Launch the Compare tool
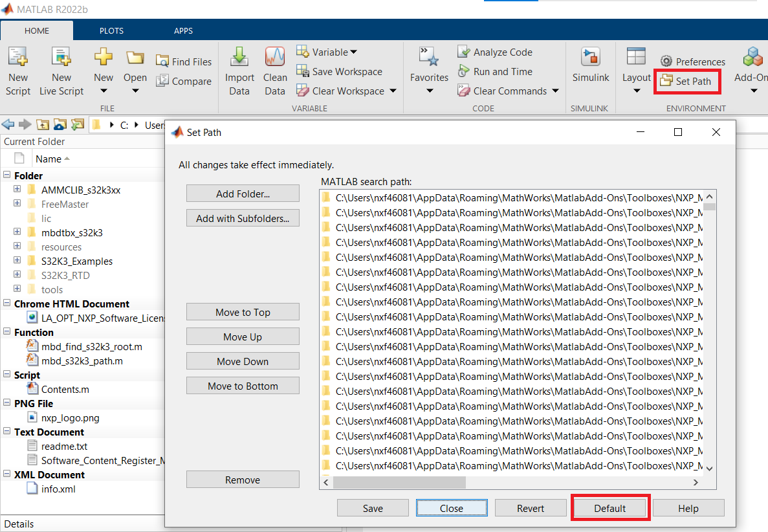Image resolution: width=768 pixels, height=532 pixels. 184,81
